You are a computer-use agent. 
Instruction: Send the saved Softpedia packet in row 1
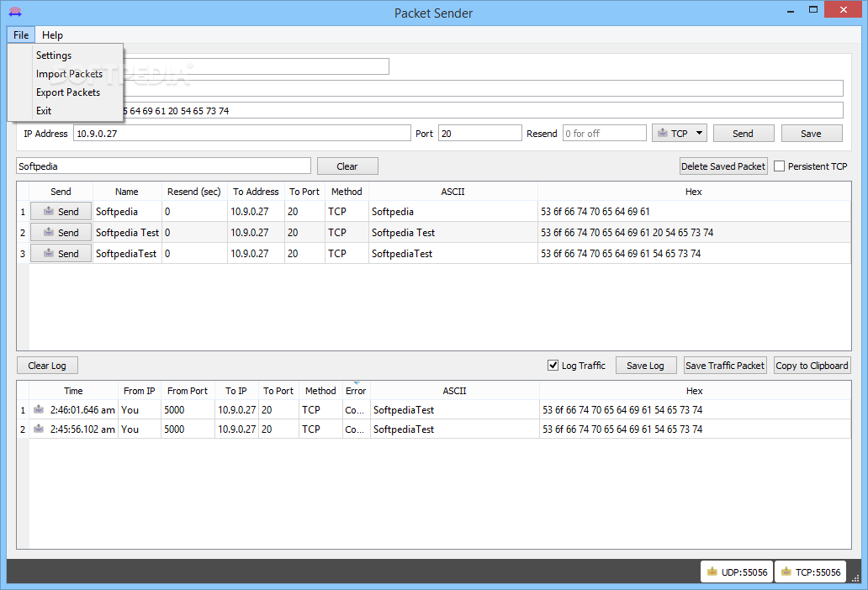click(x=61, y=211)
